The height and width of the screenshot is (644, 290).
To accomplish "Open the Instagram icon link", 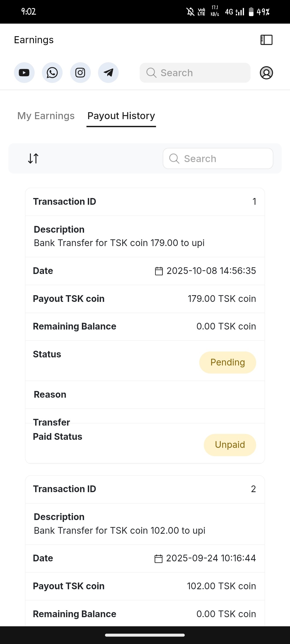I will [x=80, y=73].
